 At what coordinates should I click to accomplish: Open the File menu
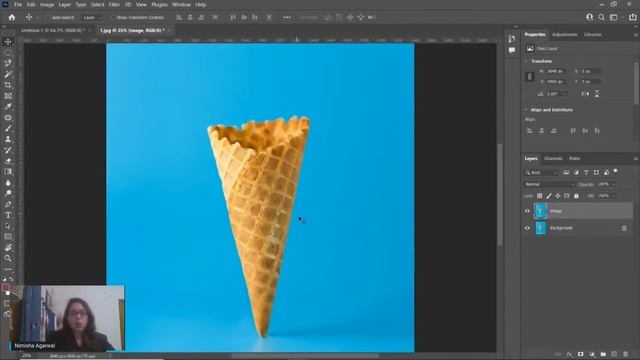18,4
